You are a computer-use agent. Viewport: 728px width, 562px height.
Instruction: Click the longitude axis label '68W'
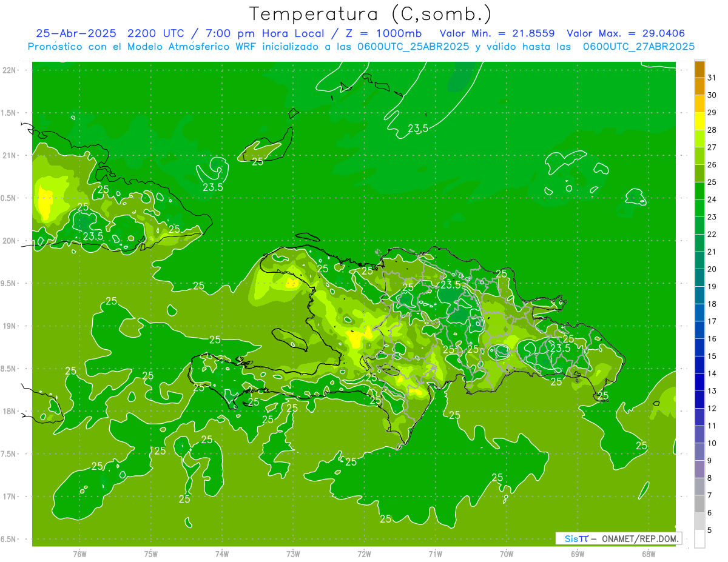649,554
